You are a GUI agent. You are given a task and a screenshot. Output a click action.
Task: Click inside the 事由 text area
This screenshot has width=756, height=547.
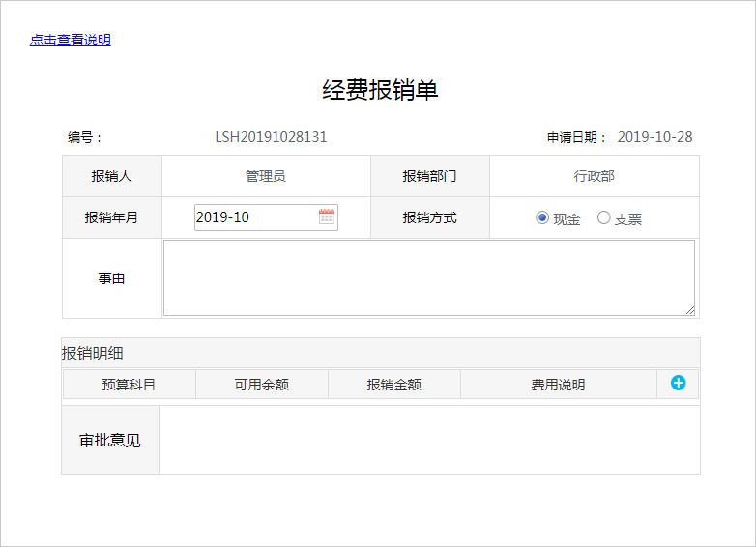pyautogui.click(x=428, y=277)
